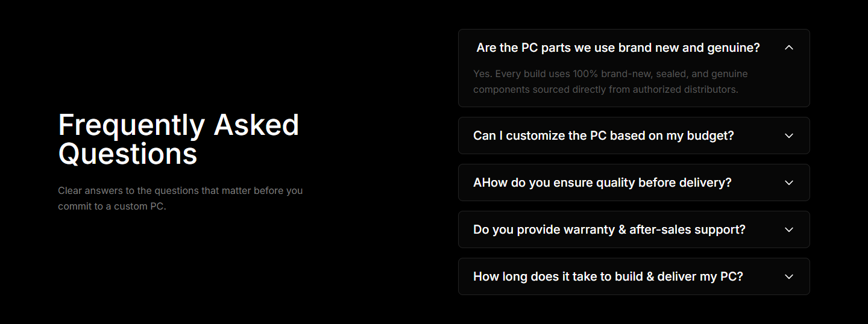Collapse the brand new and genuine parts chevron
The height and width of the screenshot is (324, 868).
(789, 48)
